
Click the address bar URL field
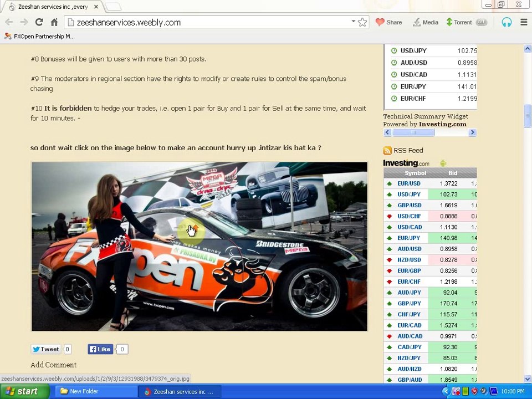click(x=211, y=22)
